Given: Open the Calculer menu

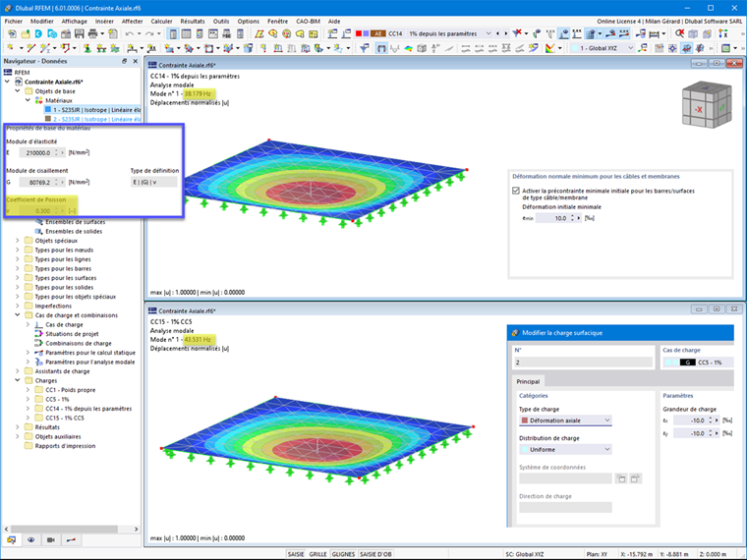Looking at the screenshot, I should pyautogui.click(x=161, y=22).
